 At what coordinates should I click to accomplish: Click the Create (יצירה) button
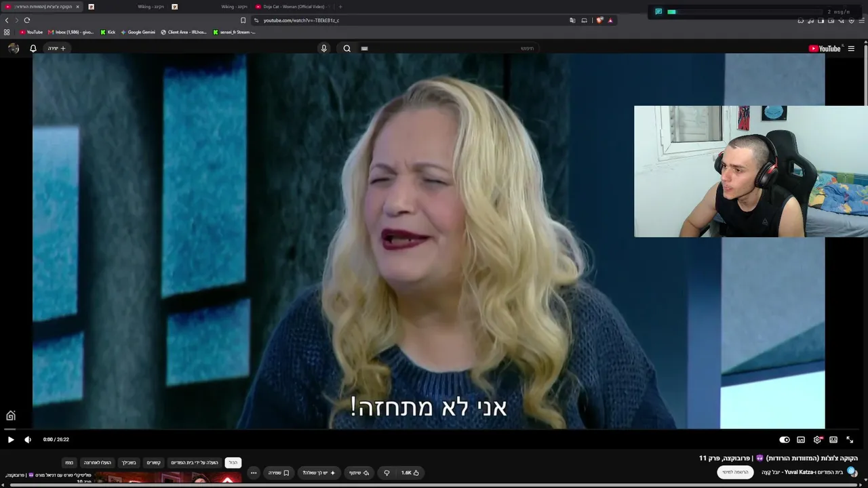(56, 48)
